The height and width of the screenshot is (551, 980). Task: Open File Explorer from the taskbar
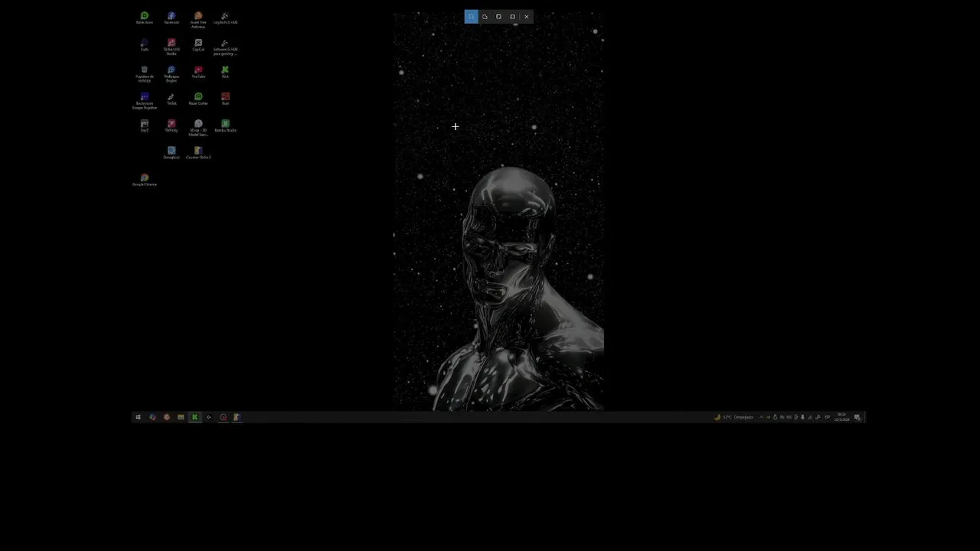point(181,417)
